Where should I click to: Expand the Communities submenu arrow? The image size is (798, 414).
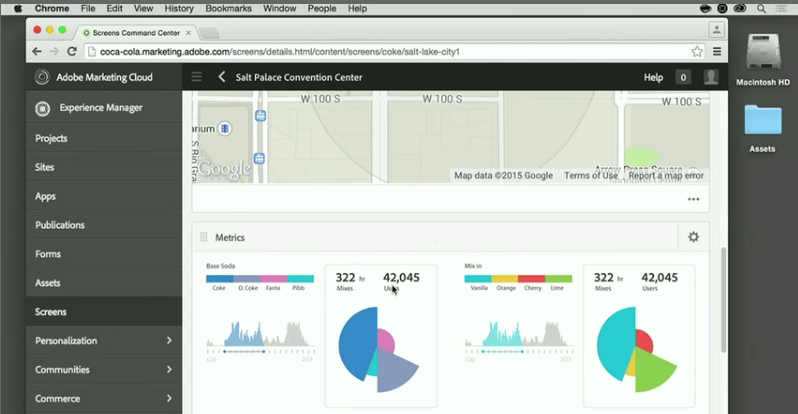(x=169, y=370)
